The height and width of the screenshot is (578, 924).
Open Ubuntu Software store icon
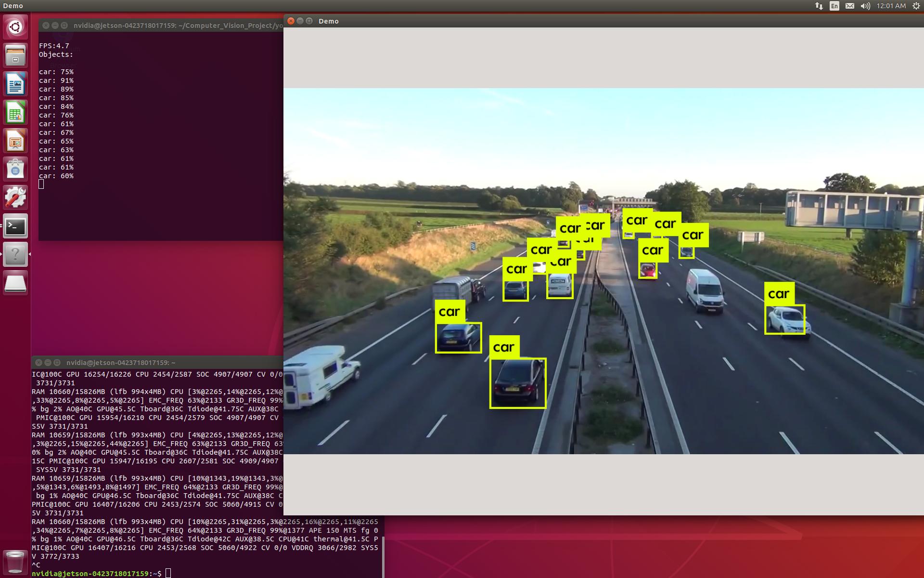tap(15, 169)
